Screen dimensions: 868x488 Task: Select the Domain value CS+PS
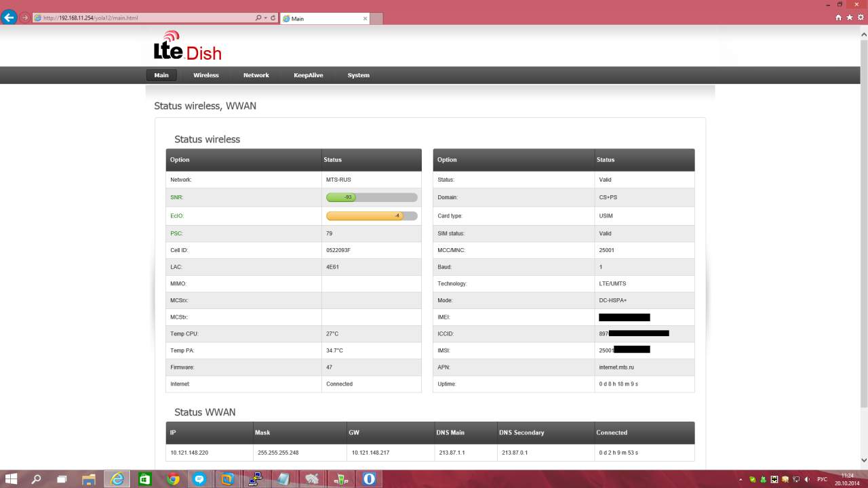click(x=608, y=197)
